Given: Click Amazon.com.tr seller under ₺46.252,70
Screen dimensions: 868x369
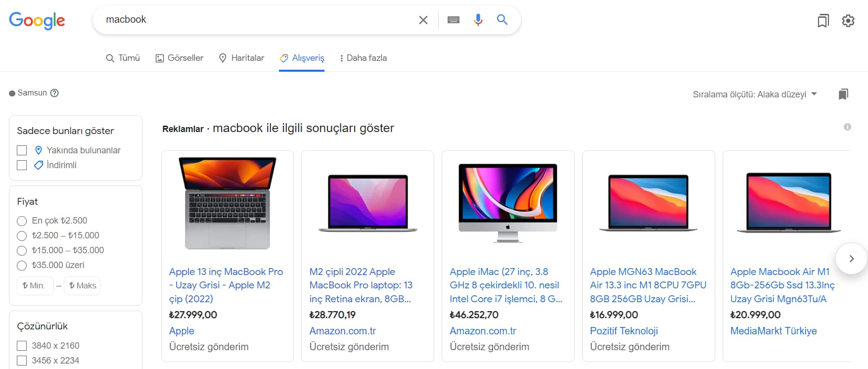Looking at the screenshot, I should pyautogui.click(x=483, y=331).
